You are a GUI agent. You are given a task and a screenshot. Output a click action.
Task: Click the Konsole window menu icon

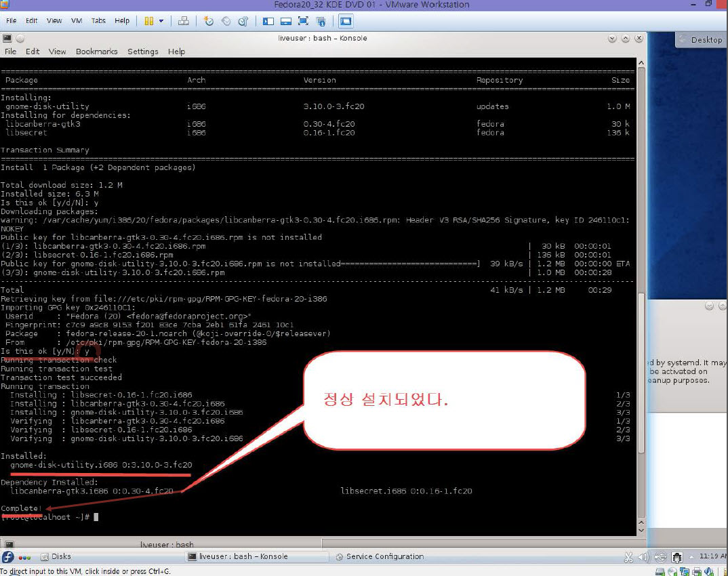click(x=7, y=38)
